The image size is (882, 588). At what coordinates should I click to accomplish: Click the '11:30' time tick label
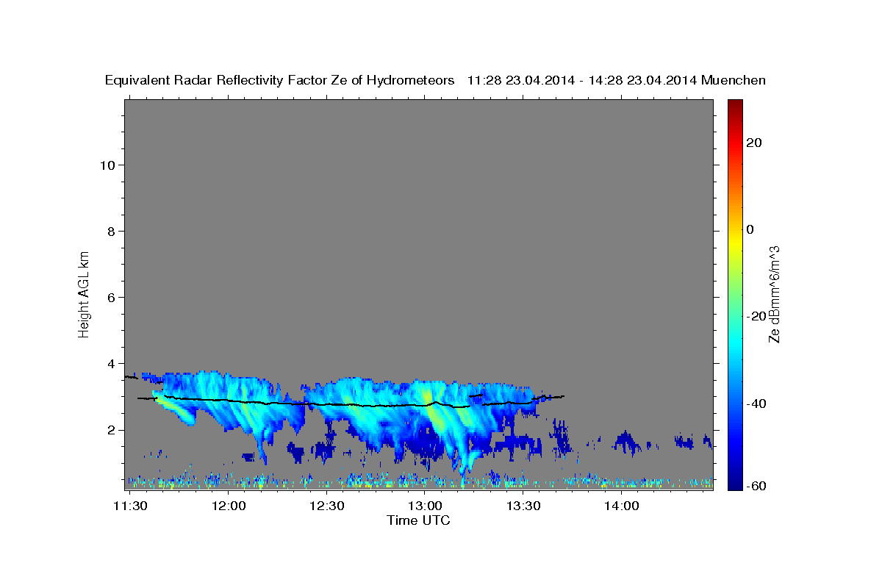(x=129, y=506)
